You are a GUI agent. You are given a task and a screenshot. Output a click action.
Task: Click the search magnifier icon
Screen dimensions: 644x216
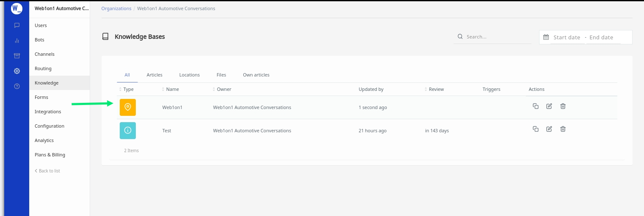pyautogui.click(x=460, y=37)
